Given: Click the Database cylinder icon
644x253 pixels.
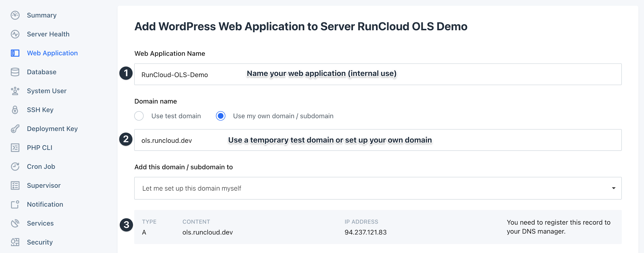Looking at the screenshot, I should click(x=15, y=72).
